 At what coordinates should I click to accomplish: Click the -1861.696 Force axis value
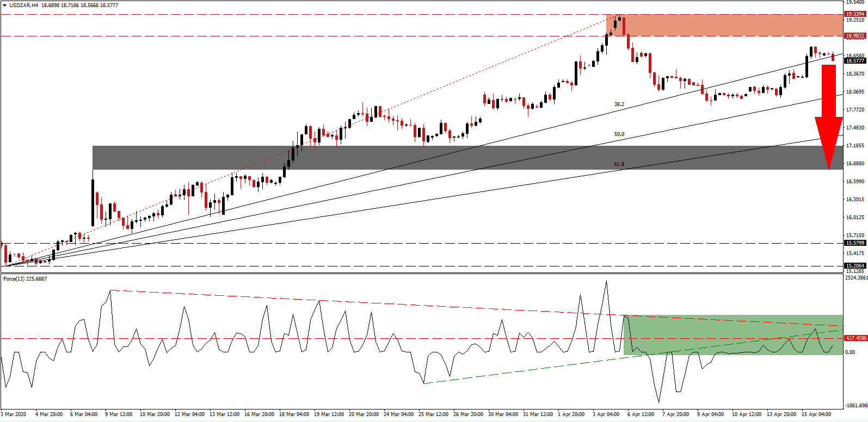coord(856,406)
